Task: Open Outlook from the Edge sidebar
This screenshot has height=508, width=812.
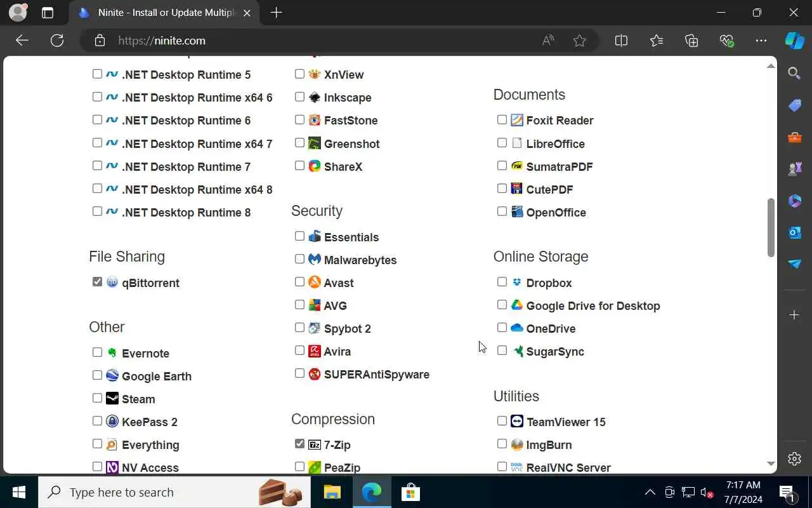Action: click(x=794, y=232)
